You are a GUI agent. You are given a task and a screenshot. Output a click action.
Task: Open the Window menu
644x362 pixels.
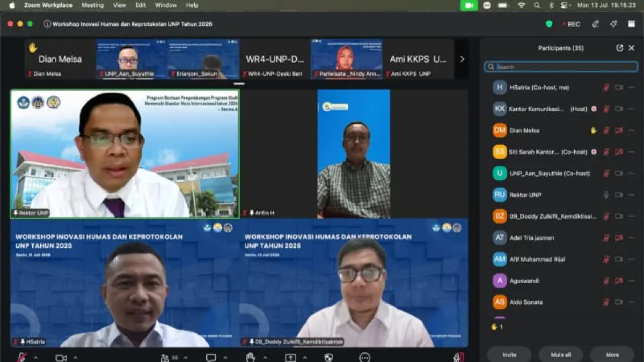pyautogui.click(x=166, y=5)
